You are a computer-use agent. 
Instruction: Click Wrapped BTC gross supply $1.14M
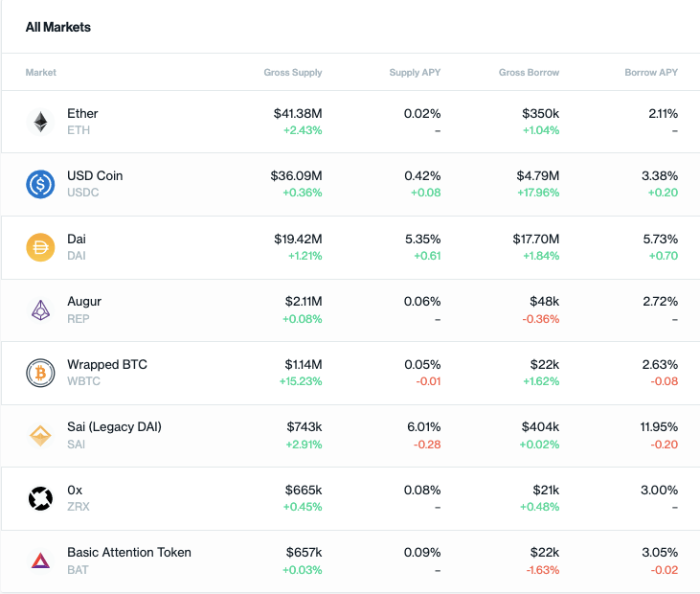(304, 364)
